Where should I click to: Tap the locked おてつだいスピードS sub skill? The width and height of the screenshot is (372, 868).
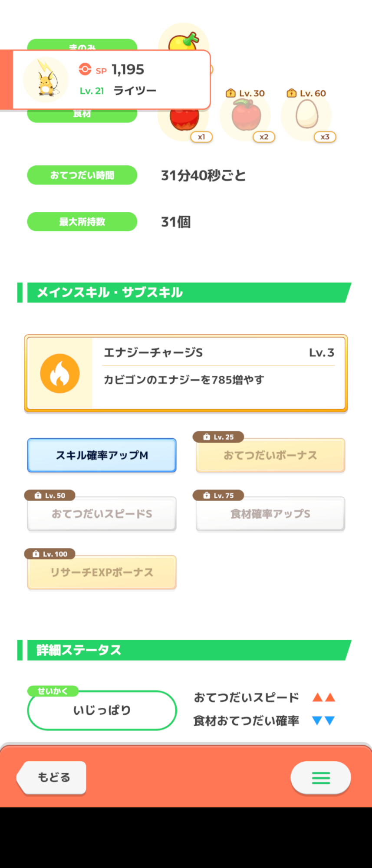pos(102,514)
